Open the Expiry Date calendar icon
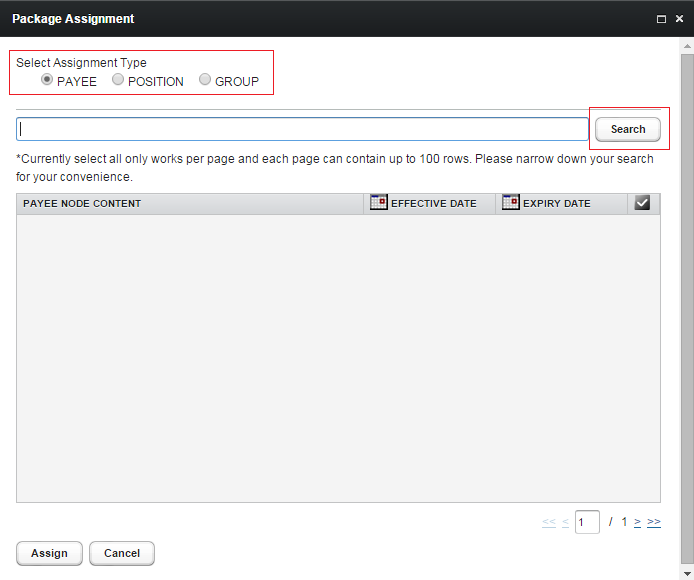Image resolution: width=694 pixels, height=580 pixels. [510, 202]
